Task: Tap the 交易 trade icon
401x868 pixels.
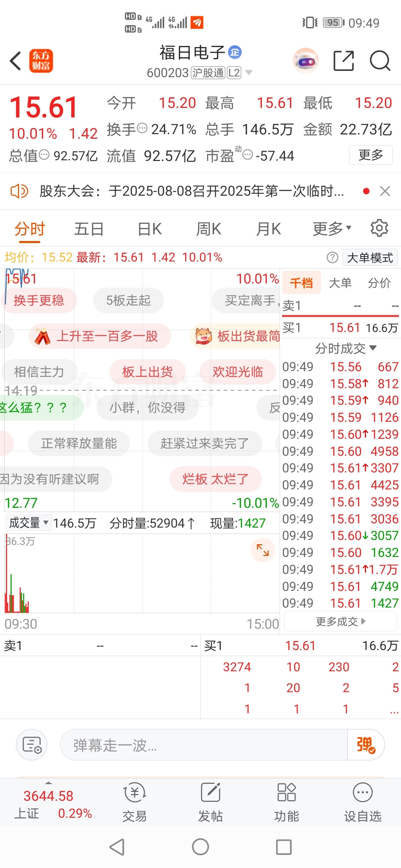Action: (x=134, y=802)
